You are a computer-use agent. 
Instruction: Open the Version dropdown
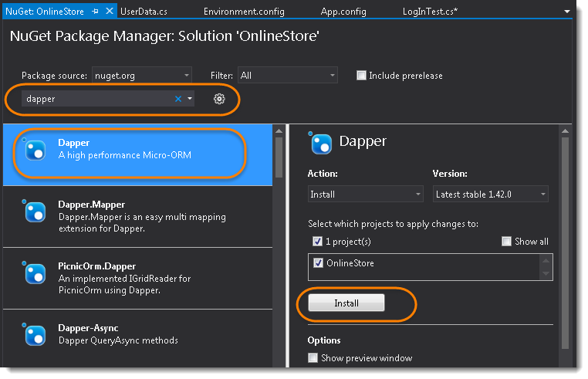(x=491, y=195)
